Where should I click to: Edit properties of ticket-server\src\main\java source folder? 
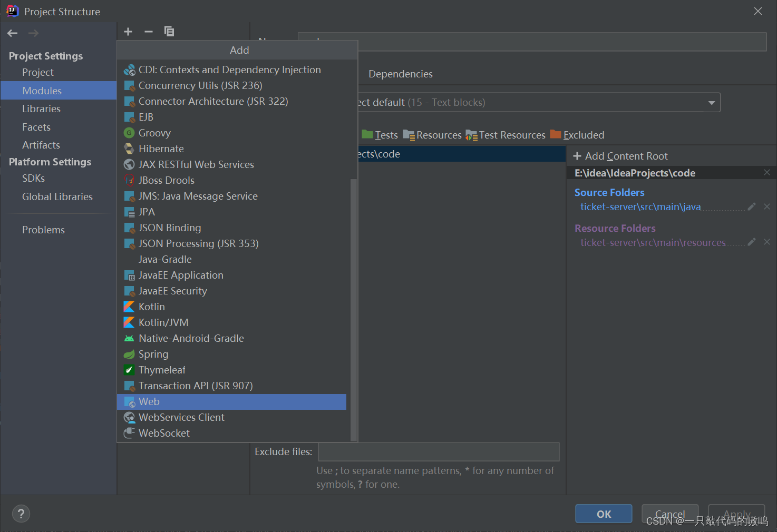(x=752, y=206)
